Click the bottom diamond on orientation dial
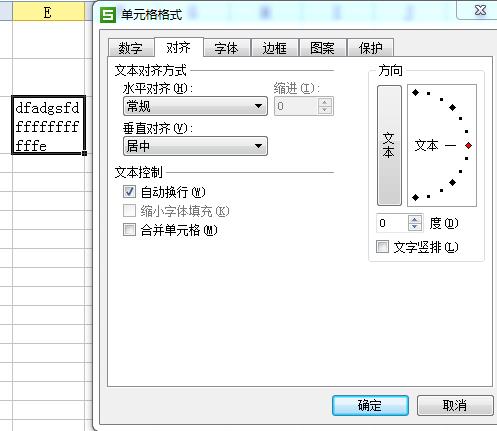497x431 pixels. coord(415,198)
